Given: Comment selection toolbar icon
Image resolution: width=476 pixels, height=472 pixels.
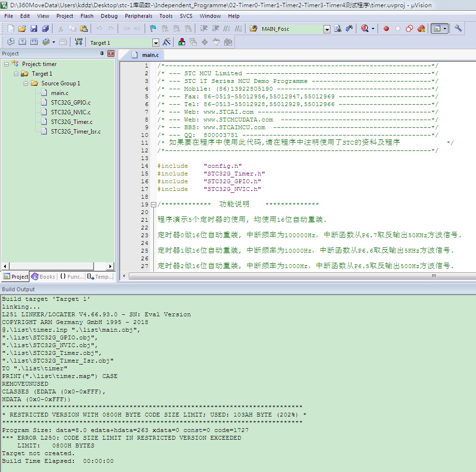Looking at the screenshot, I should 227,28.
